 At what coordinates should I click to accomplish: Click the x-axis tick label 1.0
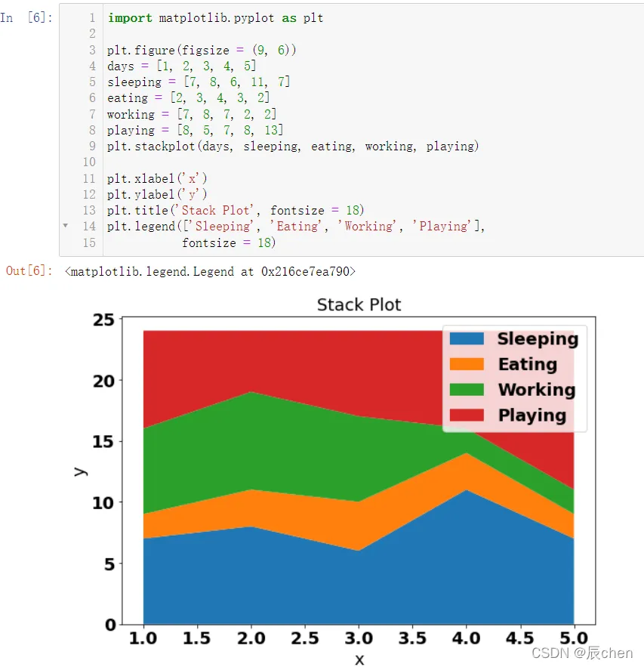(143, 638)
